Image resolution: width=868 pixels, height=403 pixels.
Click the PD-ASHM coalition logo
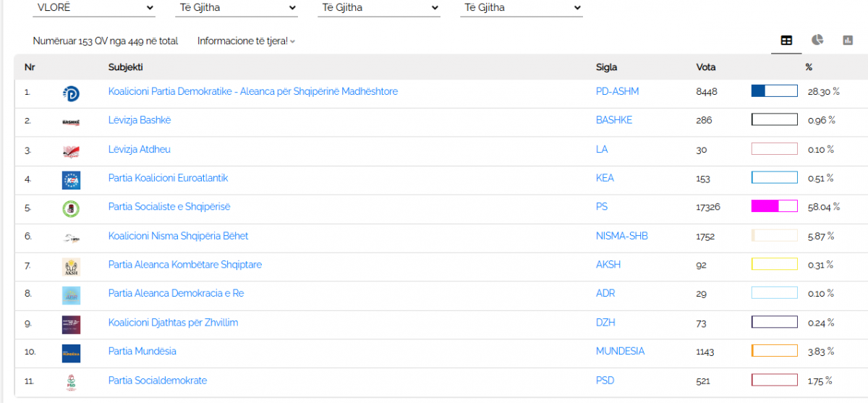(71, 93)
